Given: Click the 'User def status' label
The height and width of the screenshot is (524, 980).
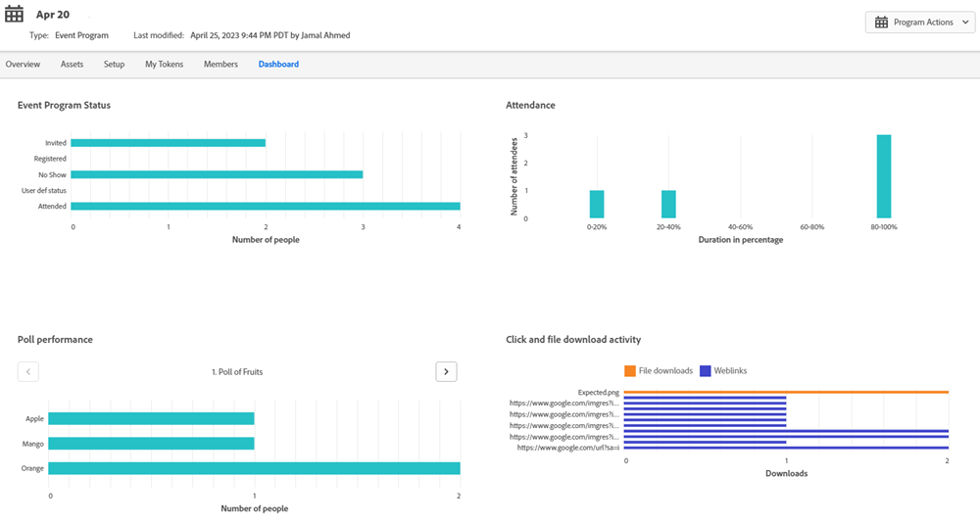Looking at the screenshot, I should point(44,190).
